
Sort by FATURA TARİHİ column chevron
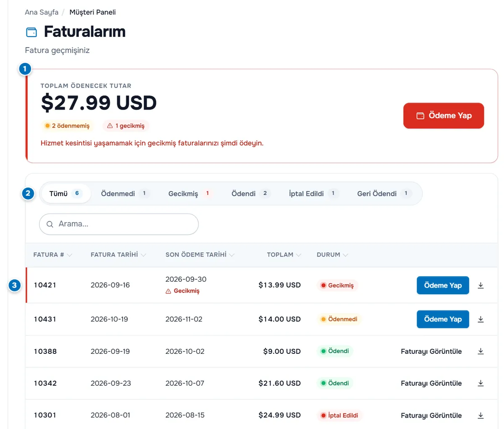143,255
